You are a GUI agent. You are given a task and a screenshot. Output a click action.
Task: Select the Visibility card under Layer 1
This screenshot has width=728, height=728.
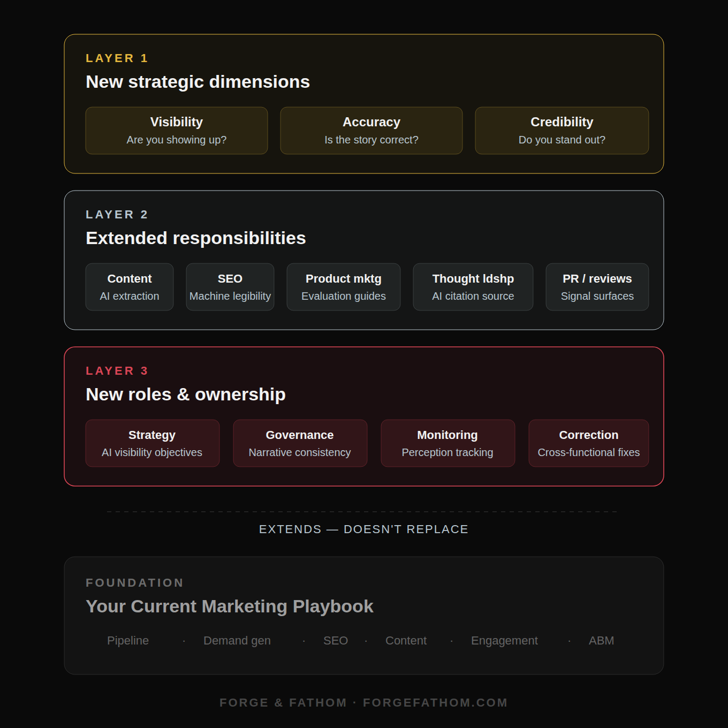coord(176,130)
